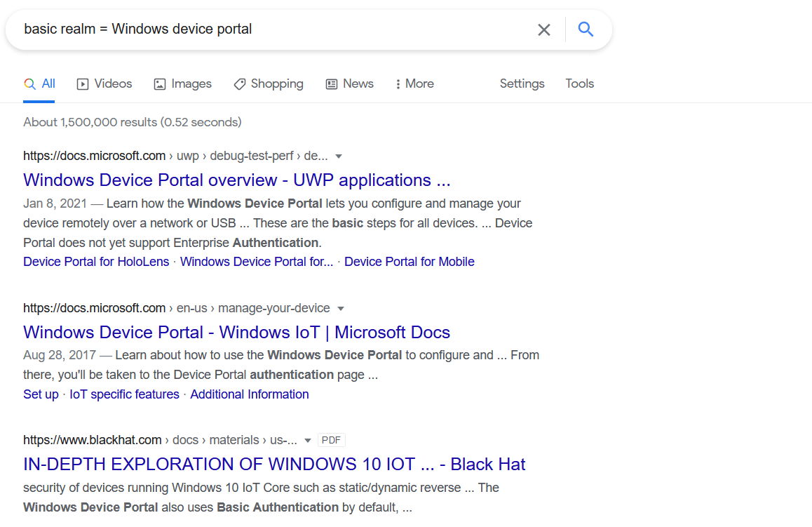The height and width of the screenshot is (527, 812).
Task: Click the blue search magnifier icon
Action: pyautogui.click(x=586, y=29)
